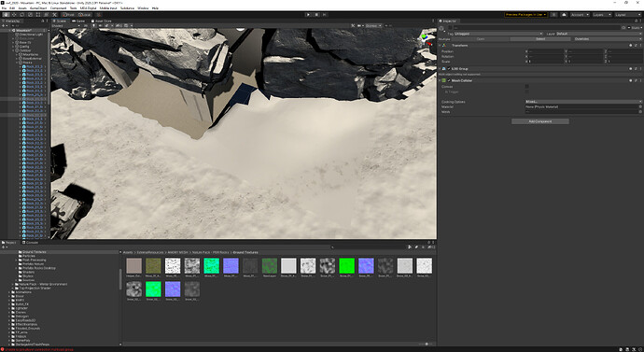Viewport: 644px width, 352px height.
Task: Open LOD Group more options menu
Action: point(640,68)
